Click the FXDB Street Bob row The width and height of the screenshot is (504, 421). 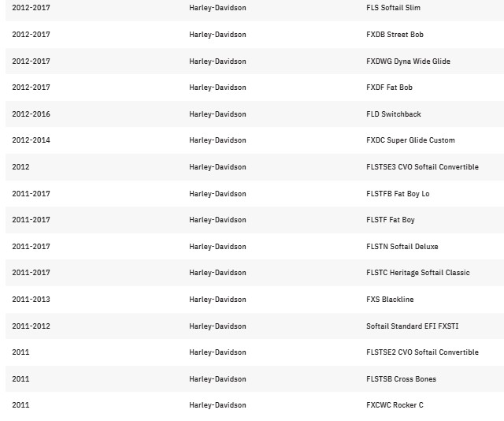click(254, 35)
